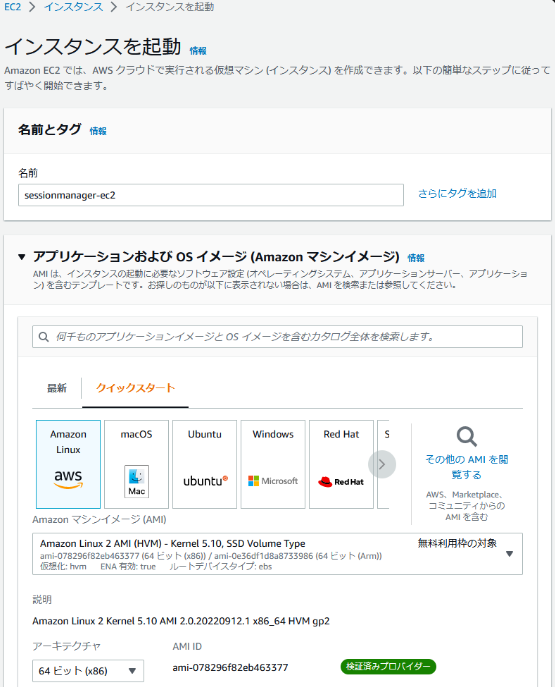Screen dimensions: 555x687
Task: Select the Amazon Linux AMI tile
Action: (x=68, y=464)
